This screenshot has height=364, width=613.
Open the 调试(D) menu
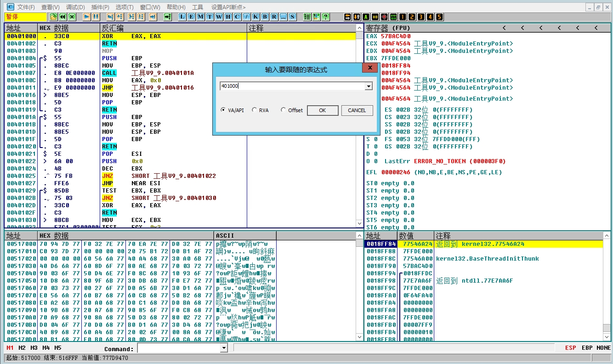(x=75, y=7)
